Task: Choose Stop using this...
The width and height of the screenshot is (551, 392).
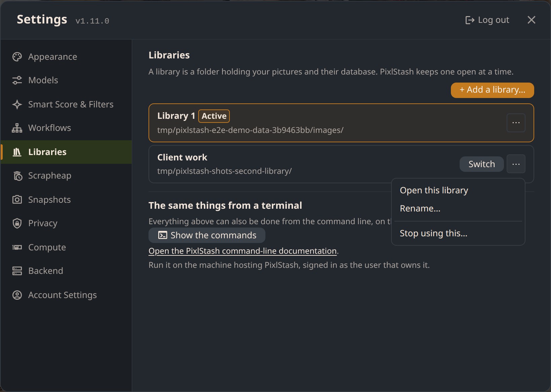Action: (x=458, y=233)
